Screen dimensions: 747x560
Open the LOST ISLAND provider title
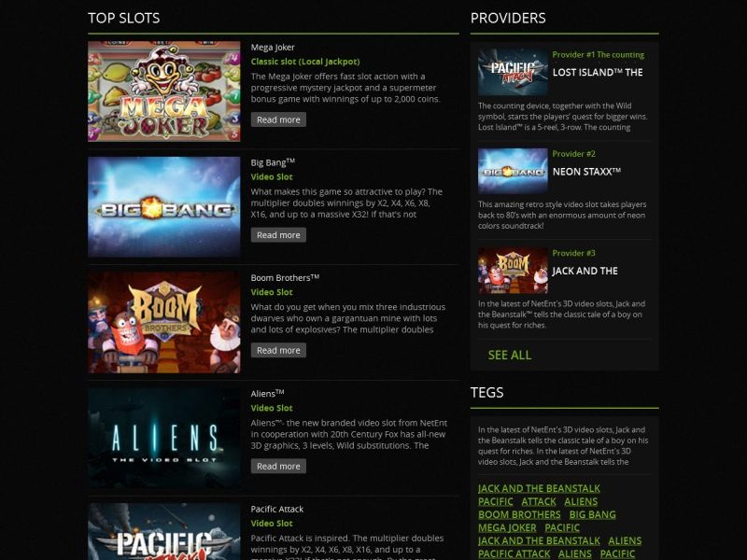tap(598, 73)
